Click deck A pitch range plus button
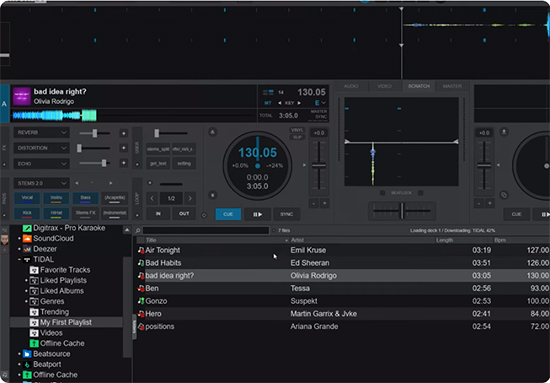 324,203
